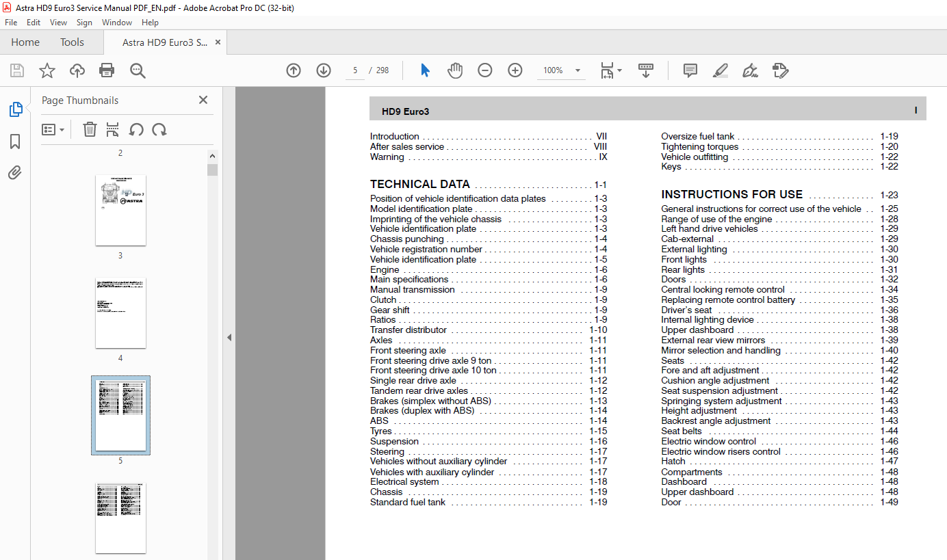
Task: Zoom out with the minus button
Action: (x=485, y=70)
